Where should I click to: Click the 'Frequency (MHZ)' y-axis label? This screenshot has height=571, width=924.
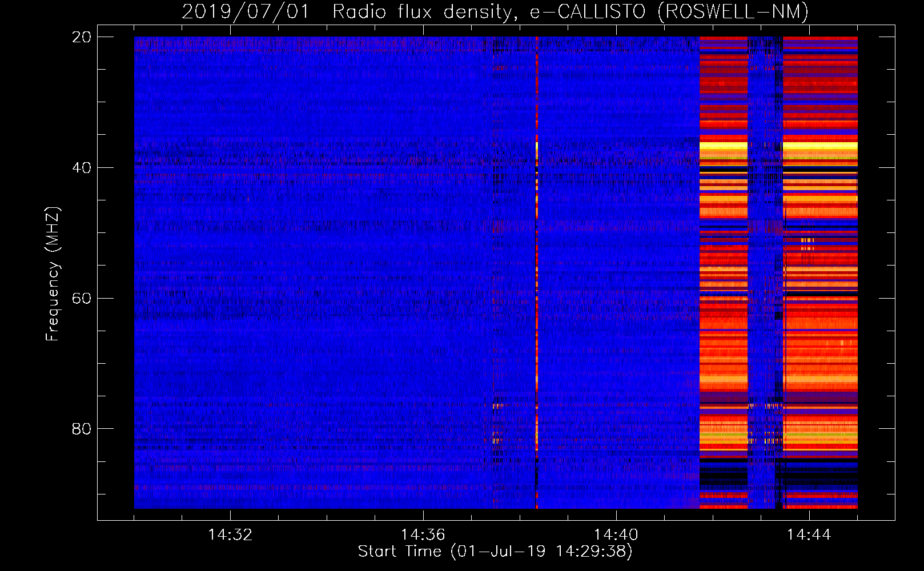click(x=53, y=274)
